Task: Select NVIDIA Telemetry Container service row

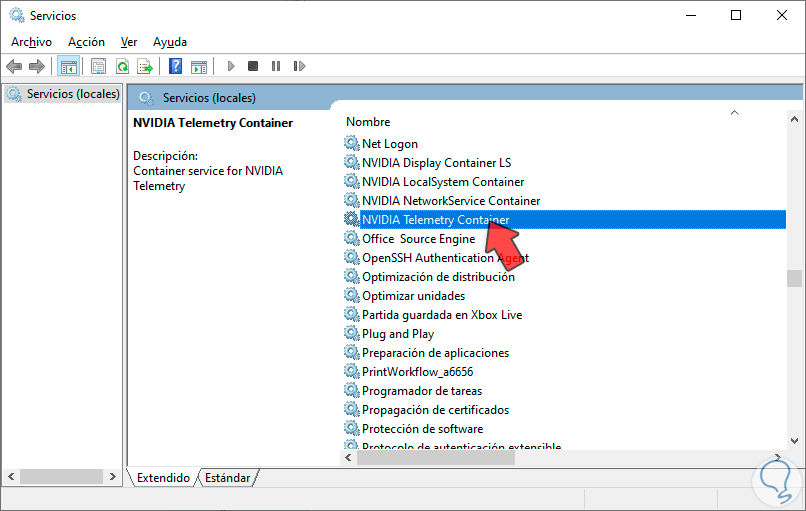Action: coord(573,220)
